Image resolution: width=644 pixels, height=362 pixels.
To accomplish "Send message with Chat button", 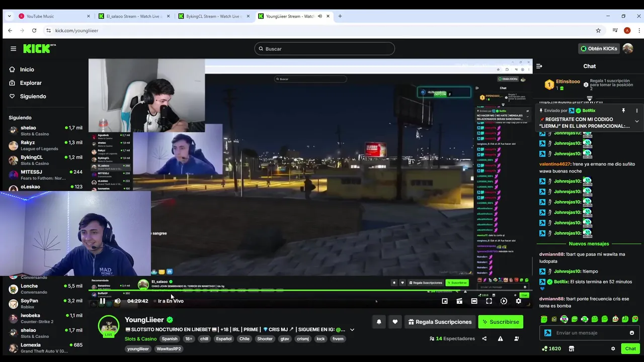I will 630,348.
